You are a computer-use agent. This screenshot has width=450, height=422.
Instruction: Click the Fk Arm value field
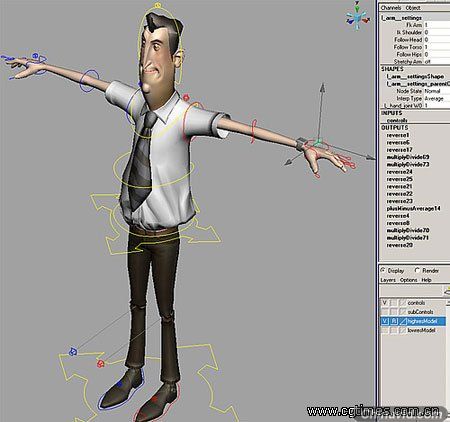437,25
